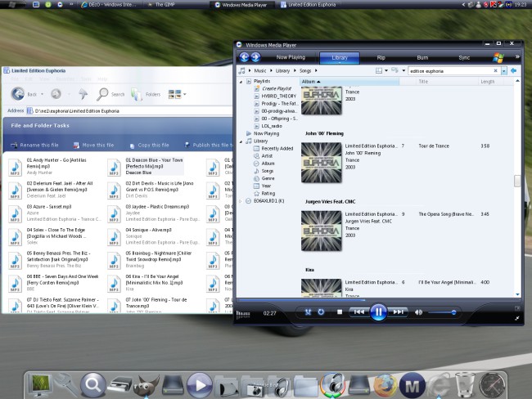Go forward in Windows Media Player
The image size is (532, 399).
pyautogui.click(x=255, y=57)
